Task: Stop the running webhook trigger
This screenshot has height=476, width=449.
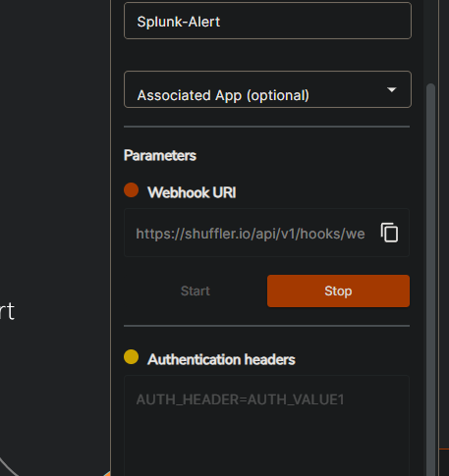Action: click(x=338, y=291)
